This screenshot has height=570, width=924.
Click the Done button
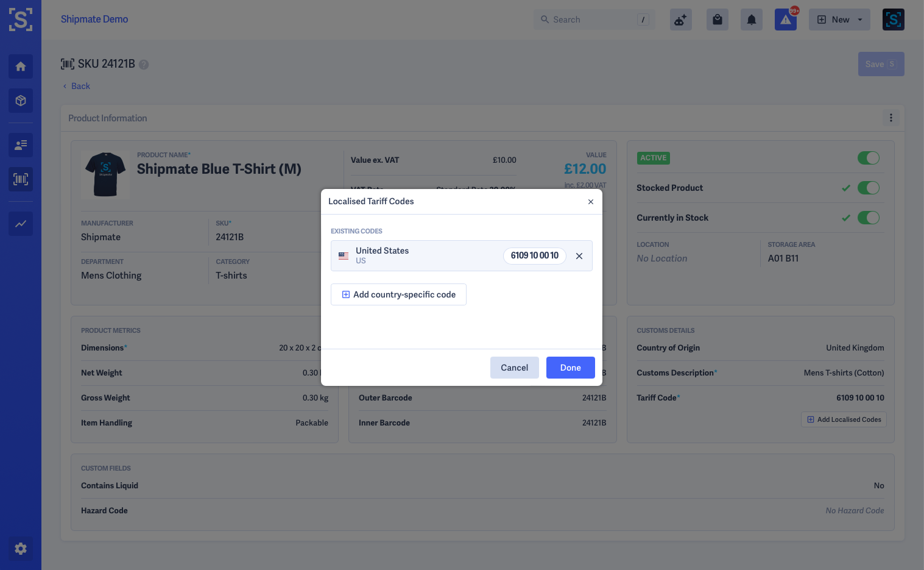click(571, 368)
